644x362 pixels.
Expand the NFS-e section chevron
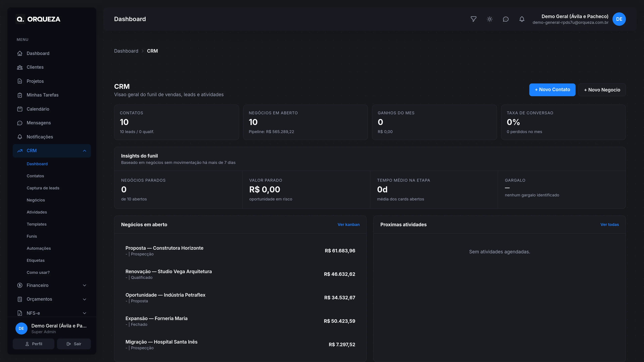[85, 313]
